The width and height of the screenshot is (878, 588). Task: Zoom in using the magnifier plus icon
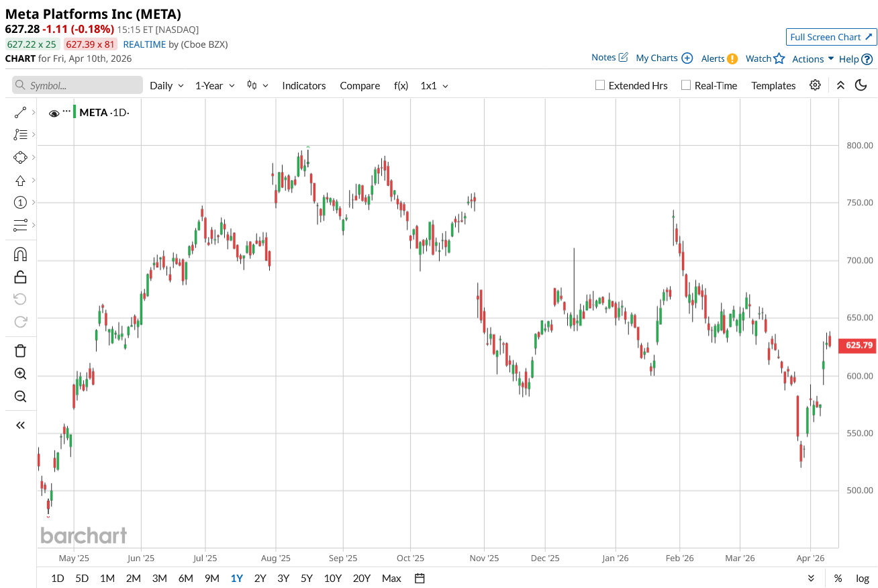click(x=20, y=374)
